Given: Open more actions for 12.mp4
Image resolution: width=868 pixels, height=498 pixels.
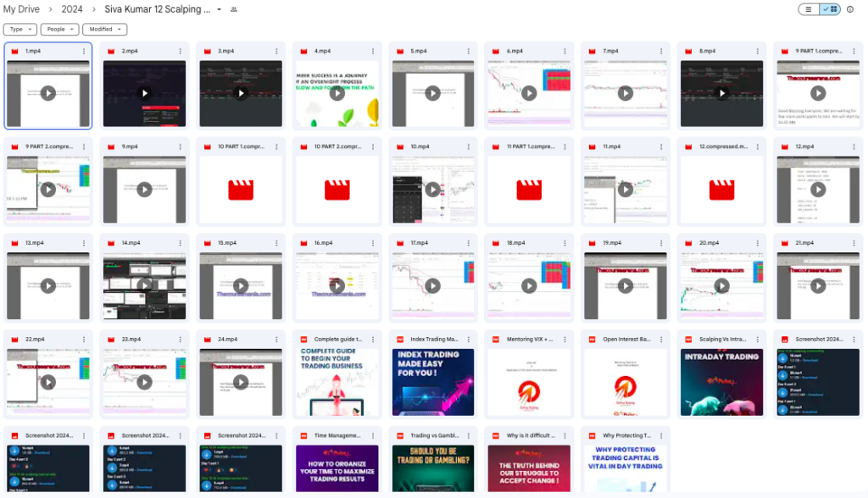Looking at the screenshot, I should tap(853, 147).
